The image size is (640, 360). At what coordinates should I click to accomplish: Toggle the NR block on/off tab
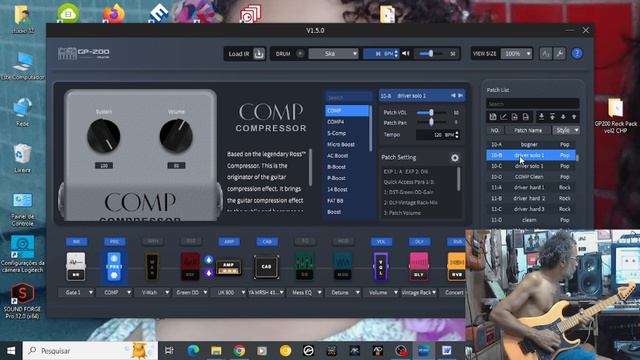click(x=76, y=242)
